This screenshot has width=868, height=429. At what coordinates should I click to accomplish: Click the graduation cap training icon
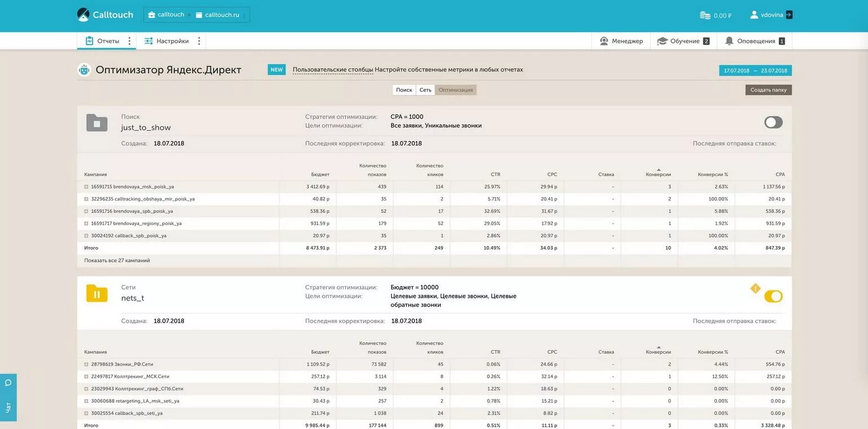(662, 41)
